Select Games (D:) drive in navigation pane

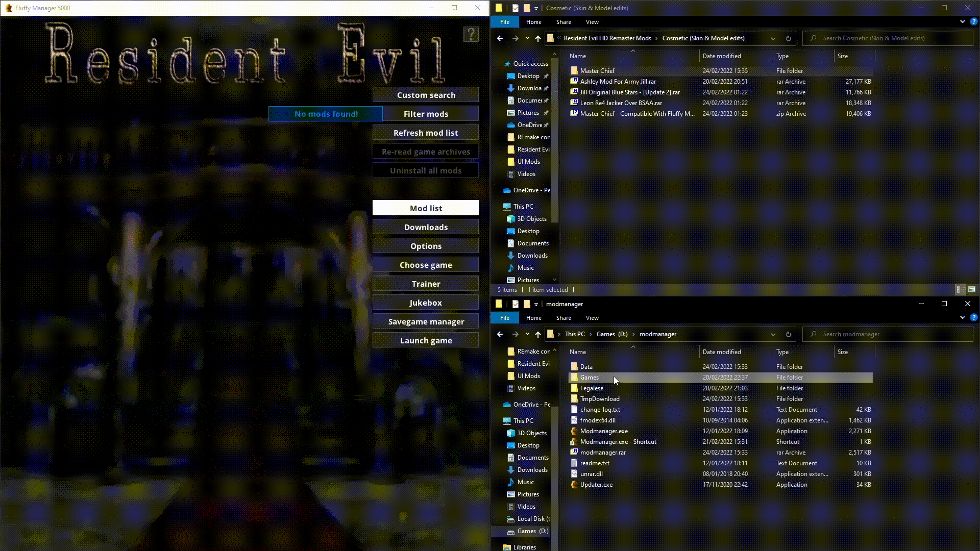[x=532, y=531]
